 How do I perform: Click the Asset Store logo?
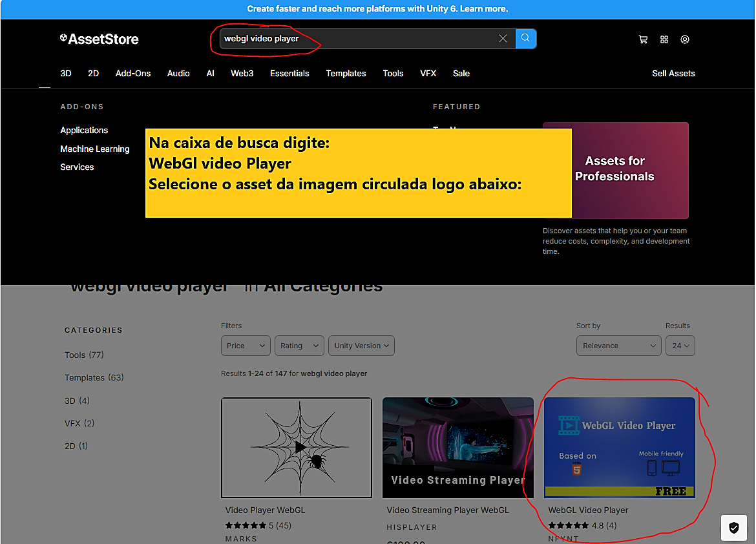(x=100, y=39)
